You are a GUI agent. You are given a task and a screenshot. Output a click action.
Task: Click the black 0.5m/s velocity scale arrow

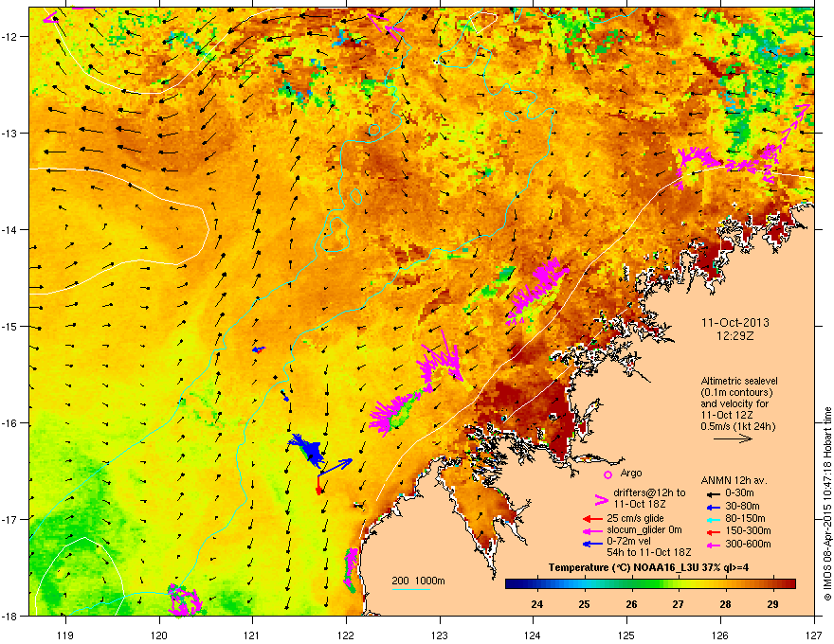733,438
